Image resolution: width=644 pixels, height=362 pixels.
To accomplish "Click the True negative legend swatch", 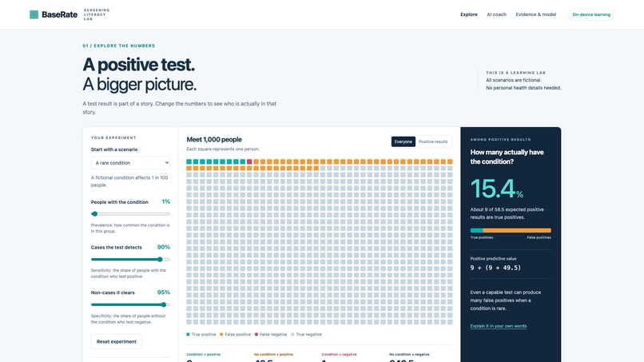I will click(x=293, y=335).
